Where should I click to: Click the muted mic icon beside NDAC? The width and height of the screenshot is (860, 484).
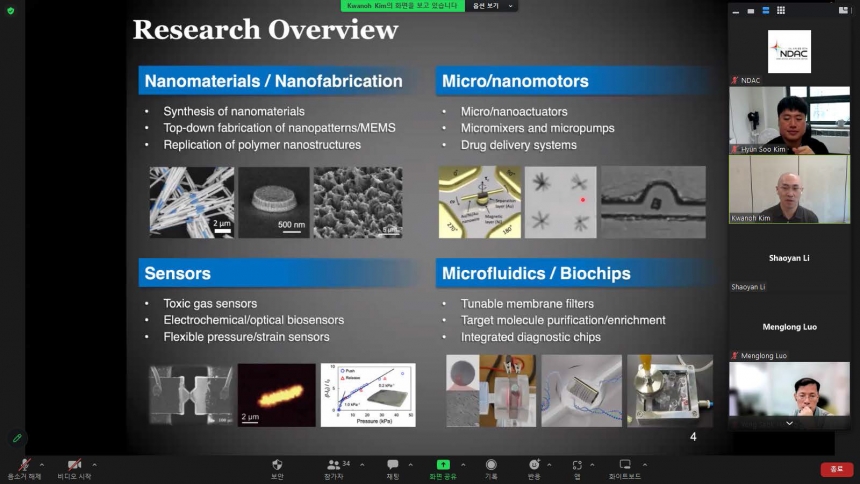pos(735,80)
